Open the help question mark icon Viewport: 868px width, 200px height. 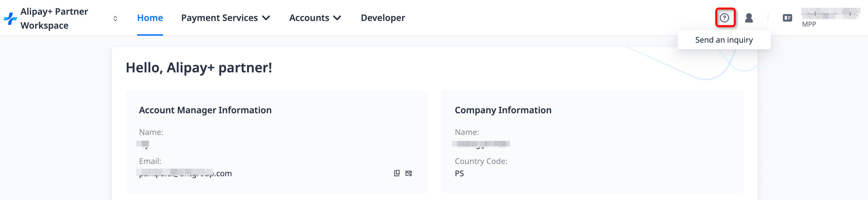point(724,18)
